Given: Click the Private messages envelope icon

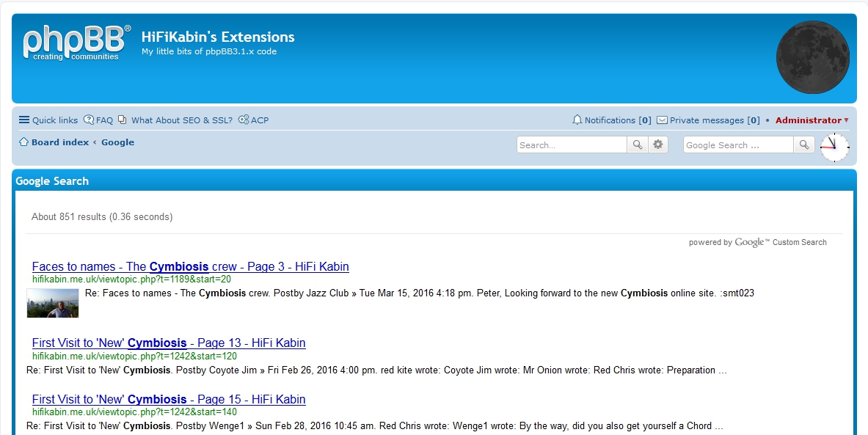Looking at the screenshot, I should click(x=662, y=120).
